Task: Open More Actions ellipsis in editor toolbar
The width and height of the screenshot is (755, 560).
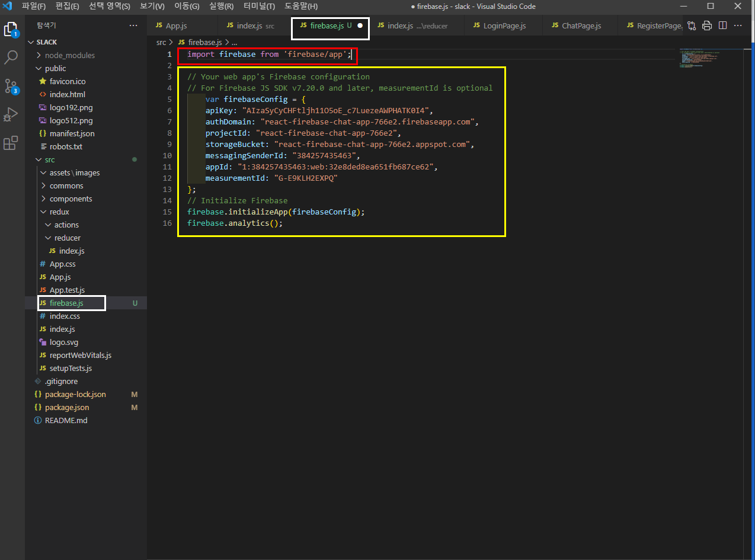Action: (x=738, y=25)
